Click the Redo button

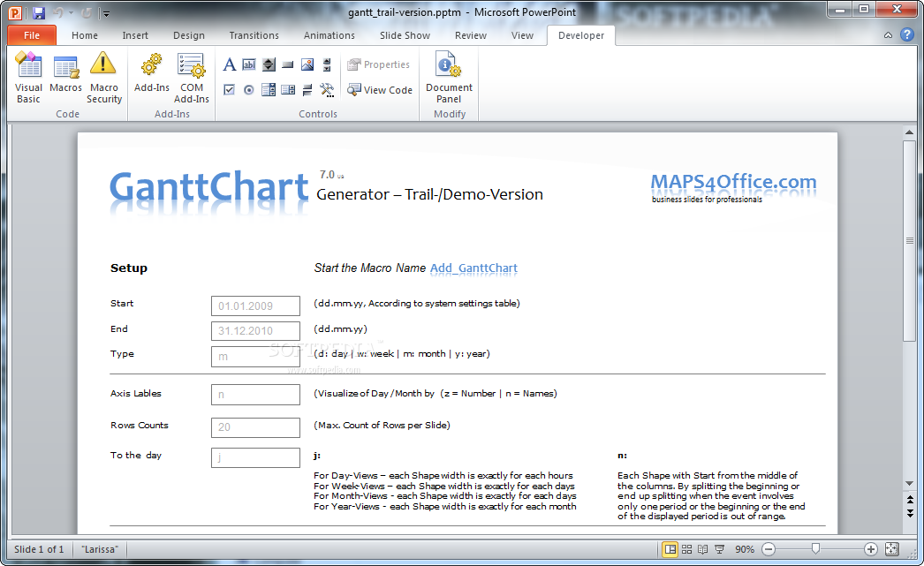point(86,12)
